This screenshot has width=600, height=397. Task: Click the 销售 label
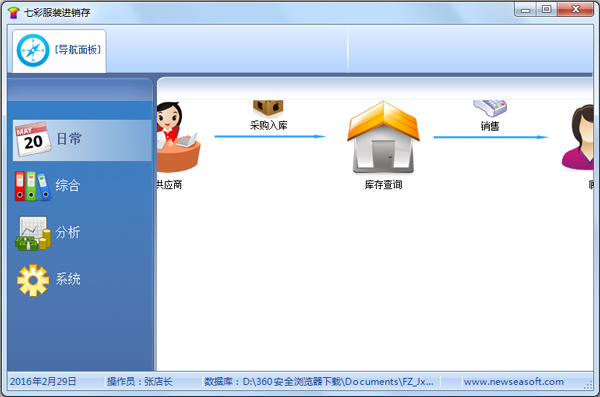[x=490, y=126]
